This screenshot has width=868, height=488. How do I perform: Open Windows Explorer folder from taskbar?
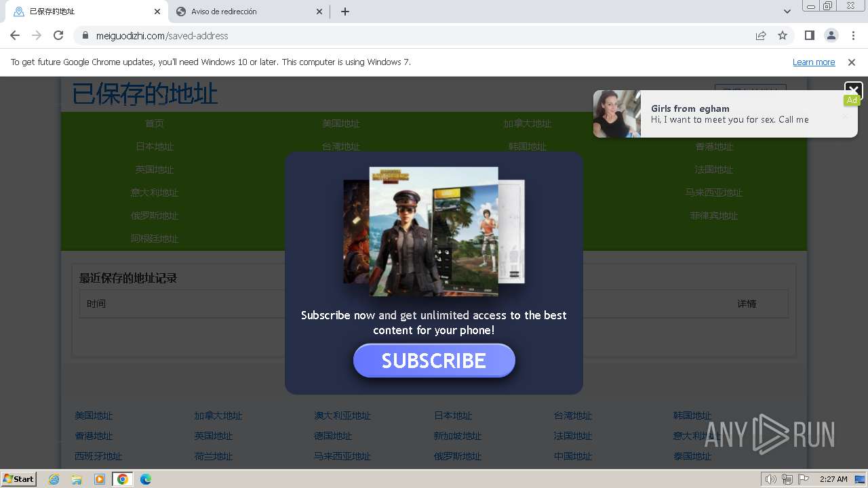(x=77, y=479)
